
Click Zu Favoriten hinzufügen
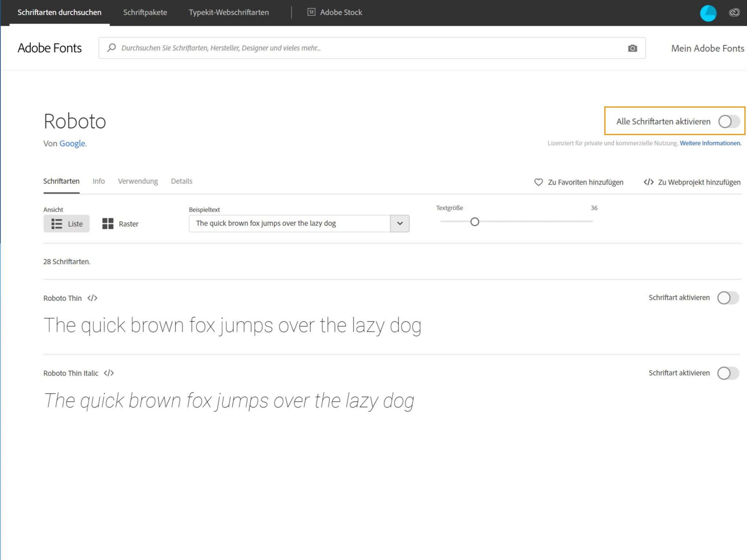tap(579, 182)
